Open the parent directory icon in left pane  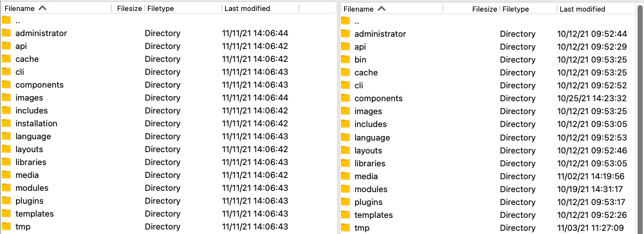point(6,20)
